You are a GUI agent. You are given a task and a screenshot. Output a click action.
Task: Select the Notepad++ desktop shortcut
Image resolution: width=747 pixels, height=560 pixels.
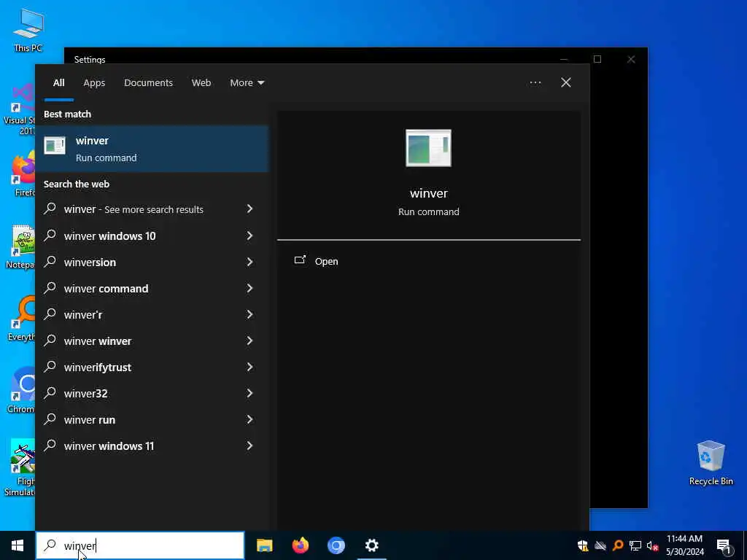coord(20,247)
